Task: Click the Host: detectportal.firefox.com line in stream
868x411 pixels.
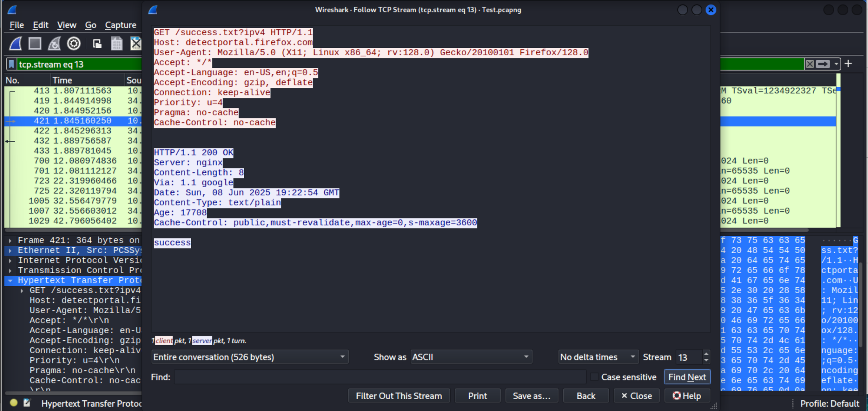Action: [x=233, y=42]
